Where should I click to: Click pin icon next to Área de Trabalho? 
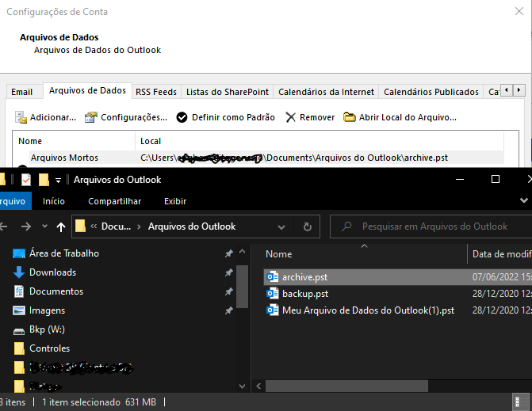[229, 253]
